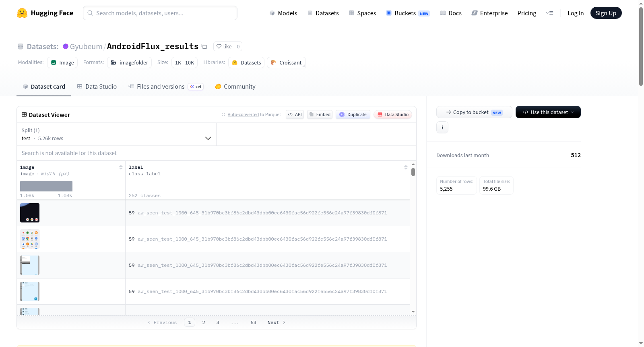Click the three-dot options button

click(x=442, y=127)
